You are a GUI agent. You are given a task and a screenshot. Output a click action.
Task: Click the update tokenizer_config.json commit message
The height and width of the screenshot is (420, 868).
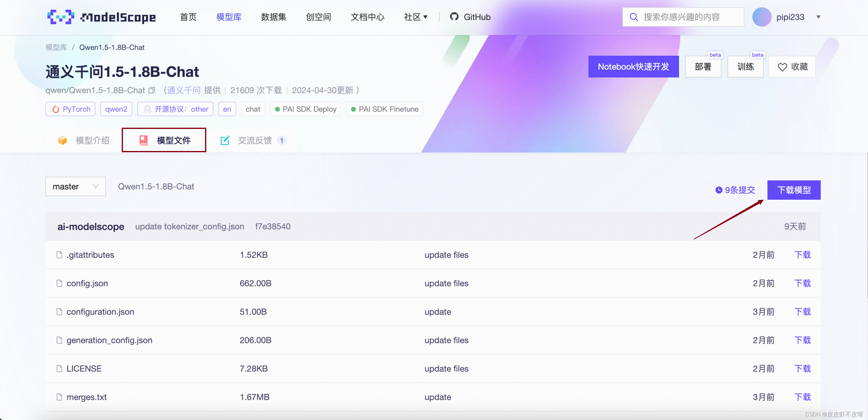pos(190,226)
